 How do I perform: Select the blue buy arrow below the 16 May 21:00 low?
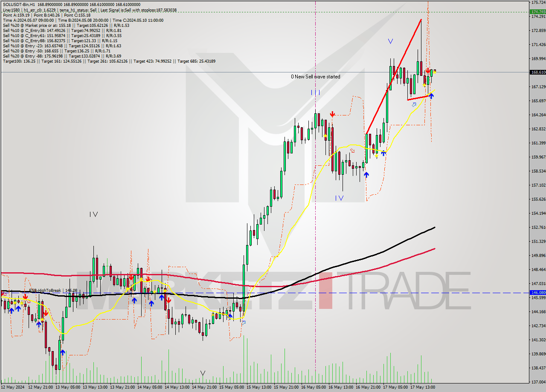(x=366, y=175)
